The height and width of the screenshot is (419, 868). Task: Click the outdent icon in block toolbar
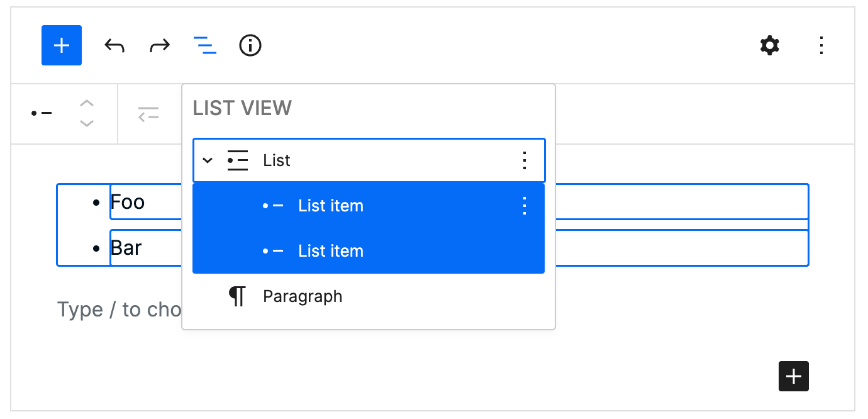(148, 113)
